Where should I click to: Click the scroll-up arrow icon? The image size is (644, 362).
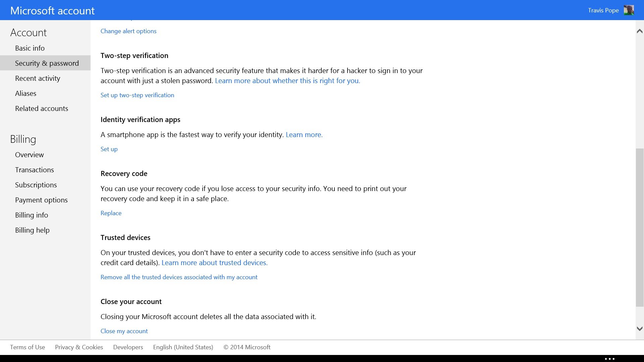tap(640, 31)
